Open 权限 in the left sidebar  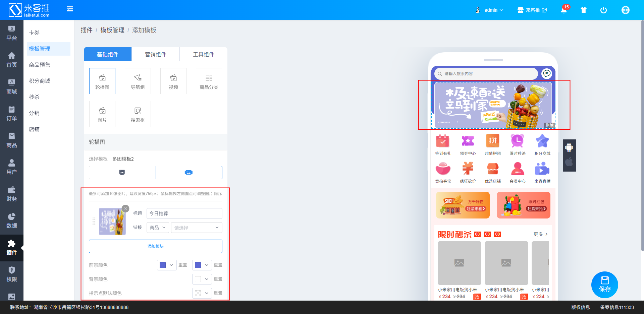(x=12, y=275)
